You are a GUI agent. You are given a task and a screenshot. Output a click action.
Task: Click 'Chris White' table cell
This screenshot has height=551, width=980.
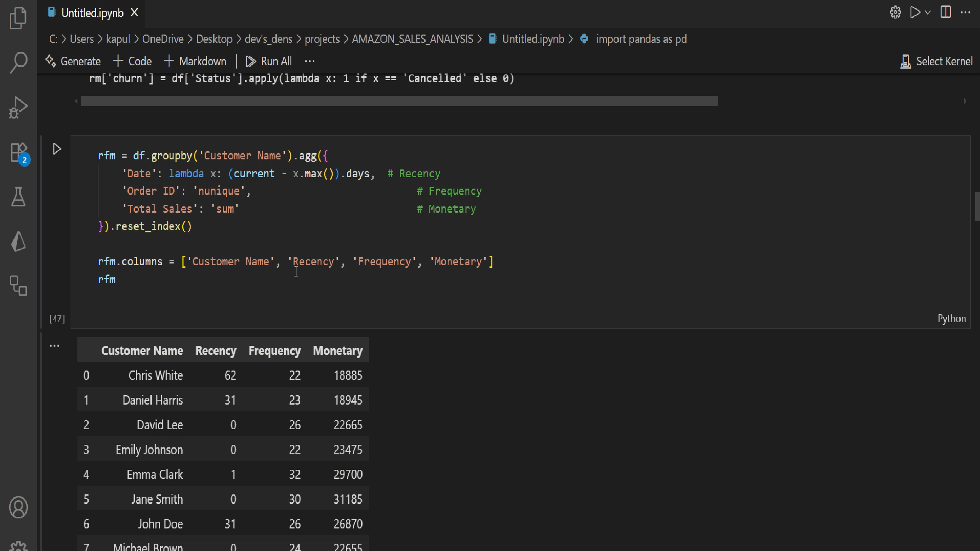(x=156, y=375)
